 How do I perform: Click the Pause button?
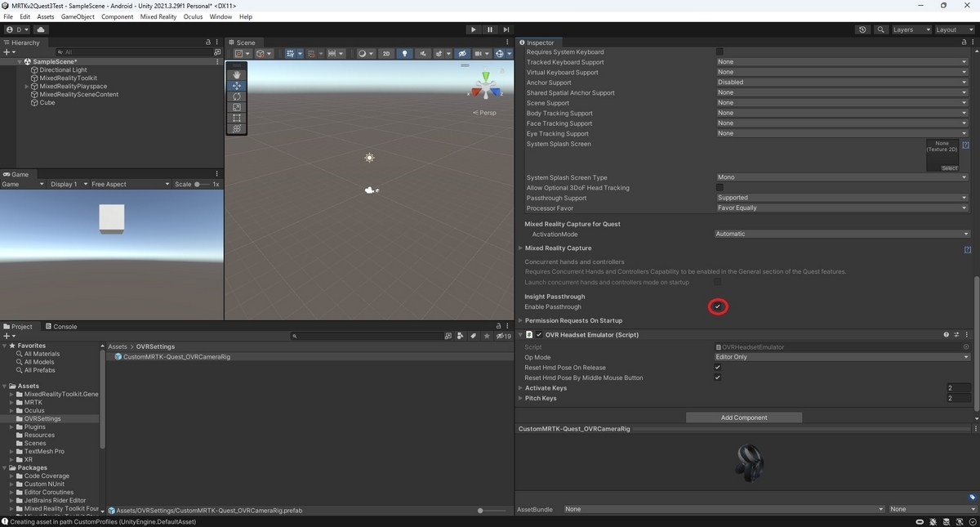point(490,29)
